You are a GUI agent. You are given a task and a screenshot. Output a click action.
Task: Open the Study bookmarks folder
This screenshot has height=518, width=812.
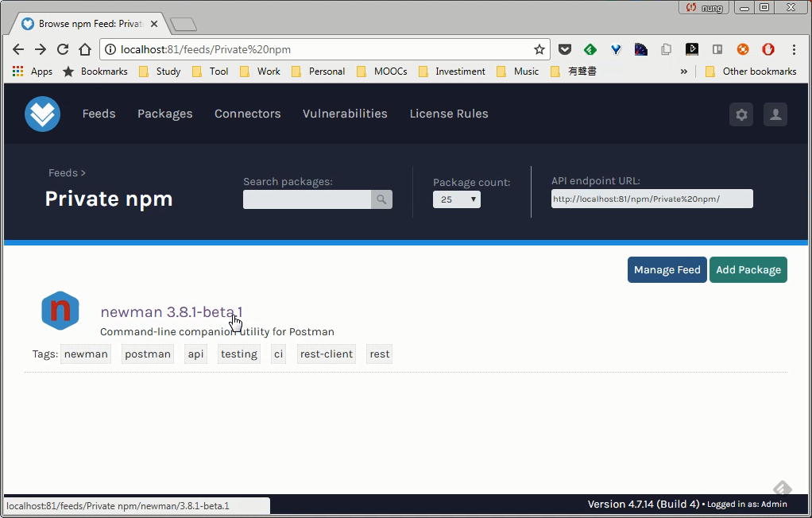160,72
